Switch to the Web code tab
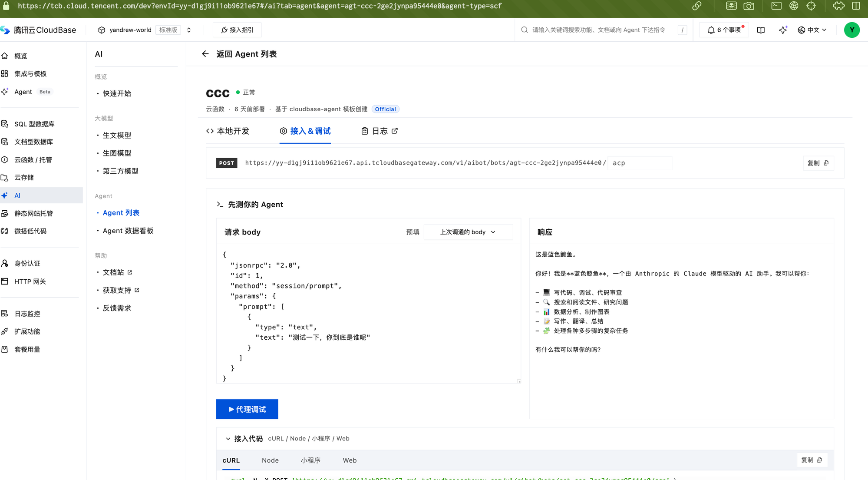Screen dimensions: 868x480 [x=350, y=460]
